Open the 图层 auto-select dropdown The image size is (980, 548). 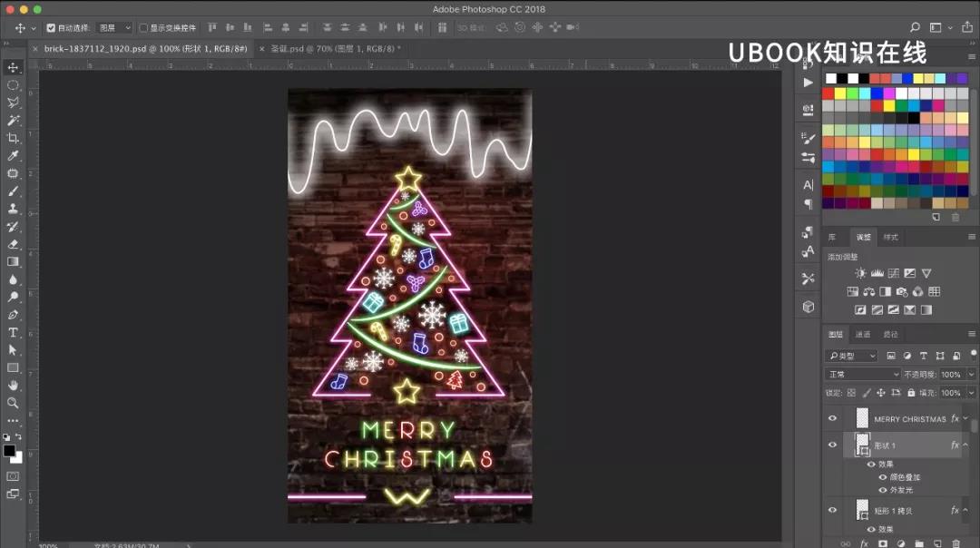(x=115, y=27)
